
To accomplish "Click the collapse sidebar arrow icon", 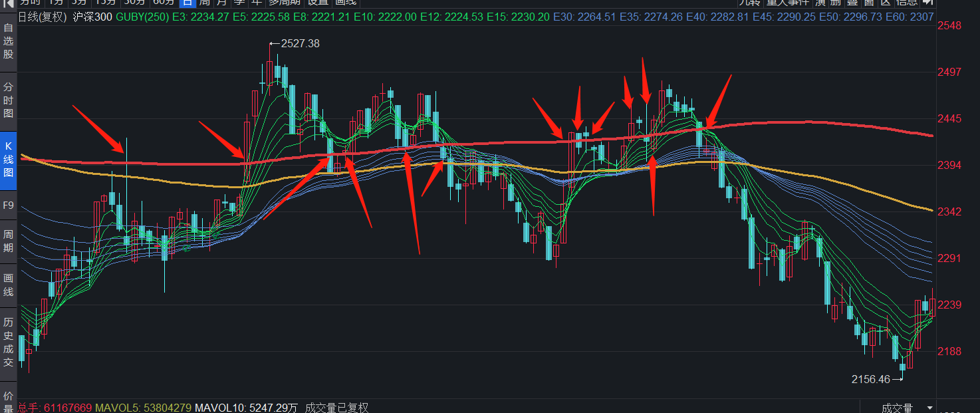I will 9,3.
